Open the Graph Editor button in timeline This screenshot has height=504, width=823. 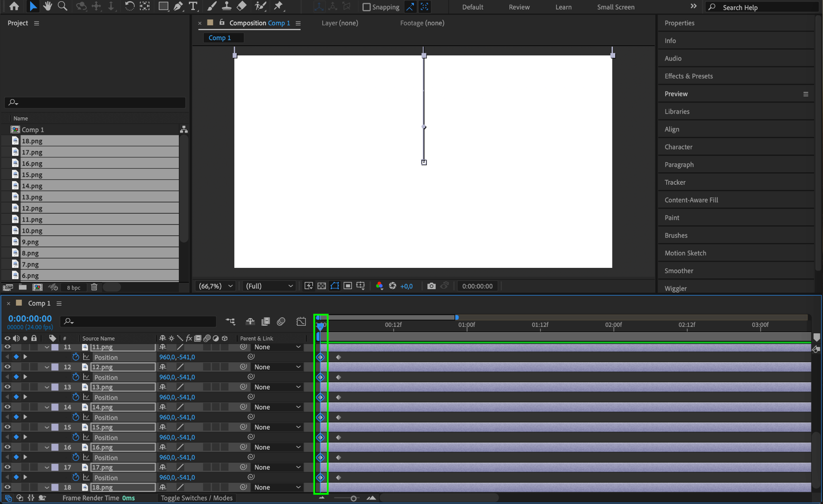[301, 321]
